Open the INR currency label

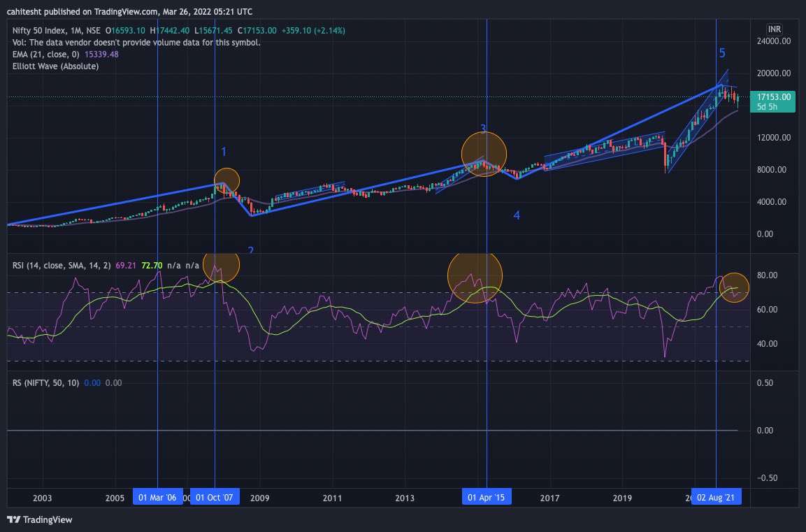[774, 29]
